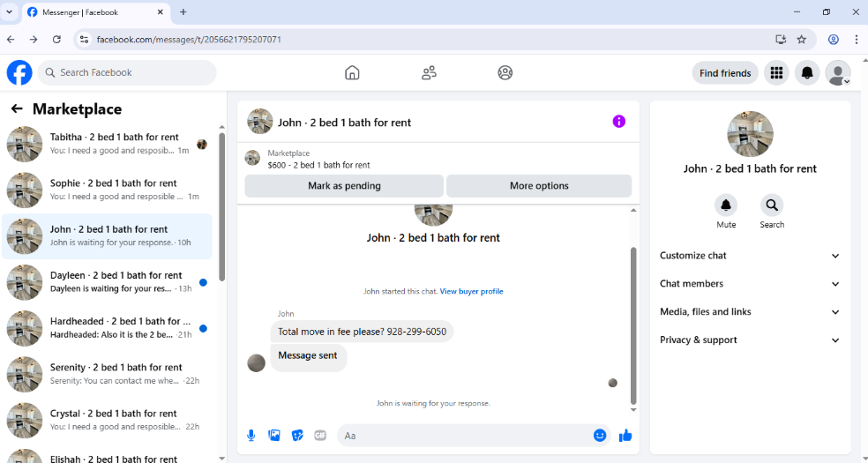Image resolution: width=868 pixels, height=463 pixels.
Task: Click Find friends button
Action: click(725, 73)
